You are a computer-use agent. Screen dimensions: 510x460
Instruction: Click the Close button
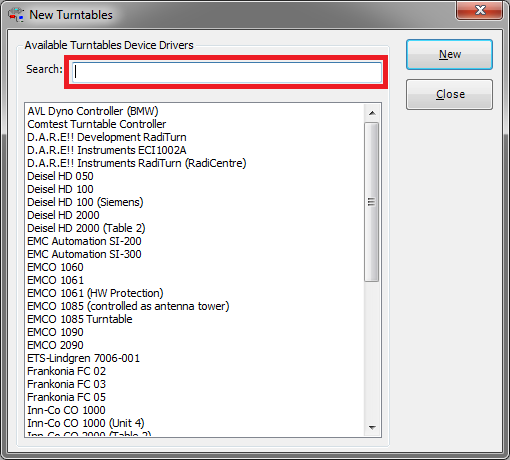449,94
